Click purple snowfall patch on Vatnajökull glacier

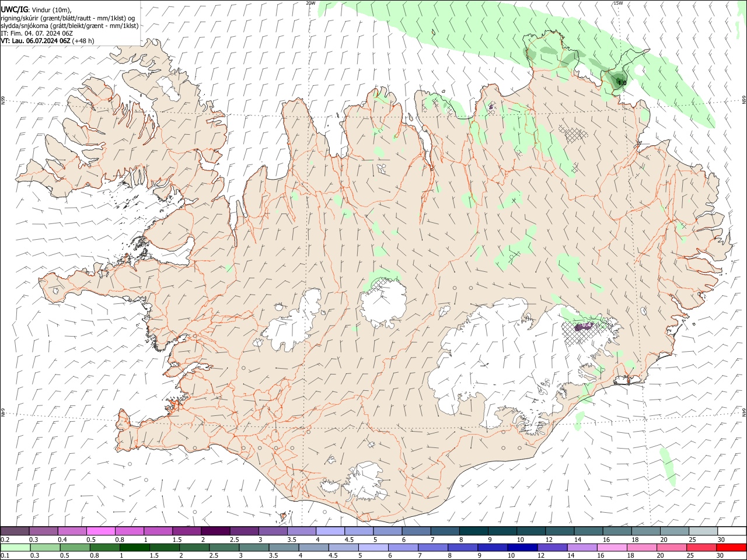point(584,326)
